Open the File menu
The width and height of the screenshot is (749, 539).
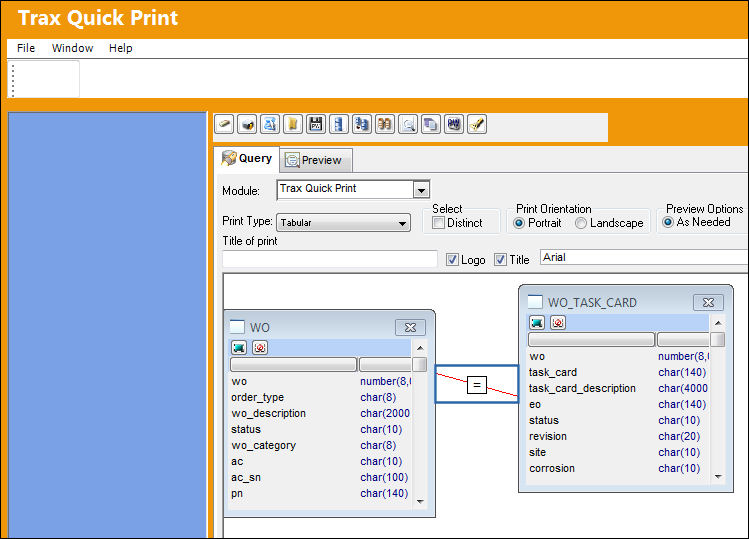click(26, 48)
